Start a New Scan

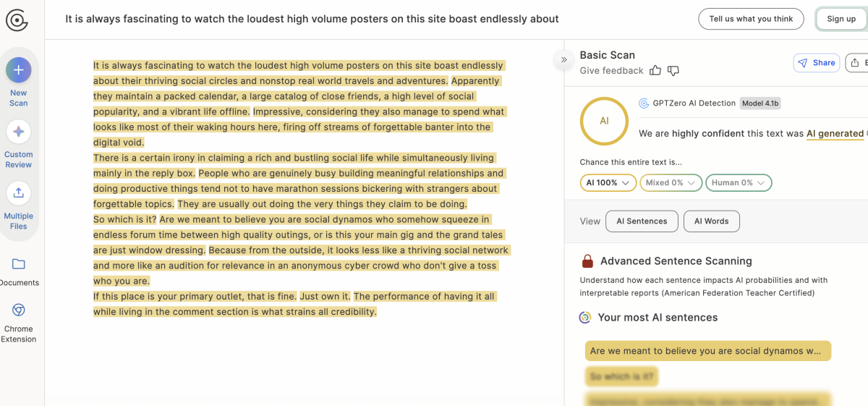click(19, 70)
